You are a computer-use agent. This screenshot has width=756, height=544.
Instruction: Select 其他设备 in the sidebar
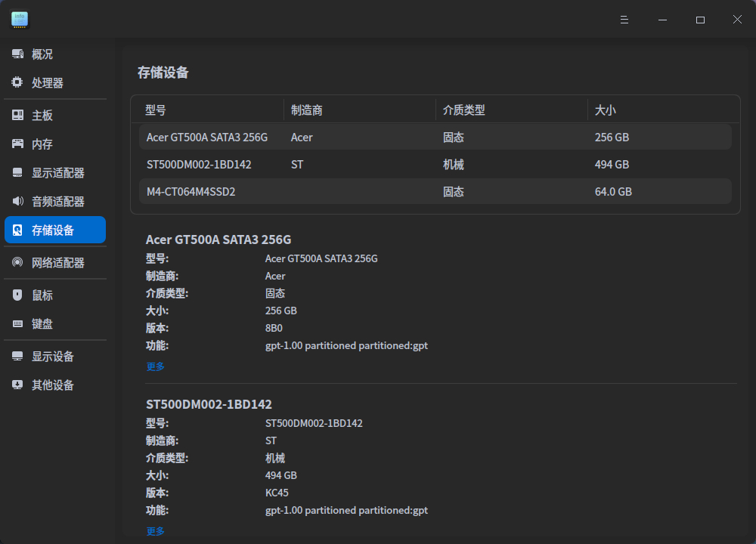[53, 385]
